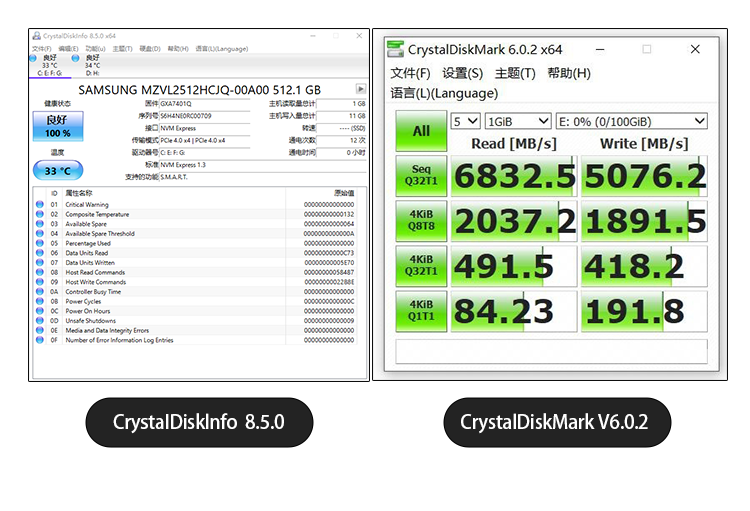The width and height of the screenshot is (750, 511).
Task: Click status dot of Unsafe Shutdowns row
Action: [x=40, y=321]
